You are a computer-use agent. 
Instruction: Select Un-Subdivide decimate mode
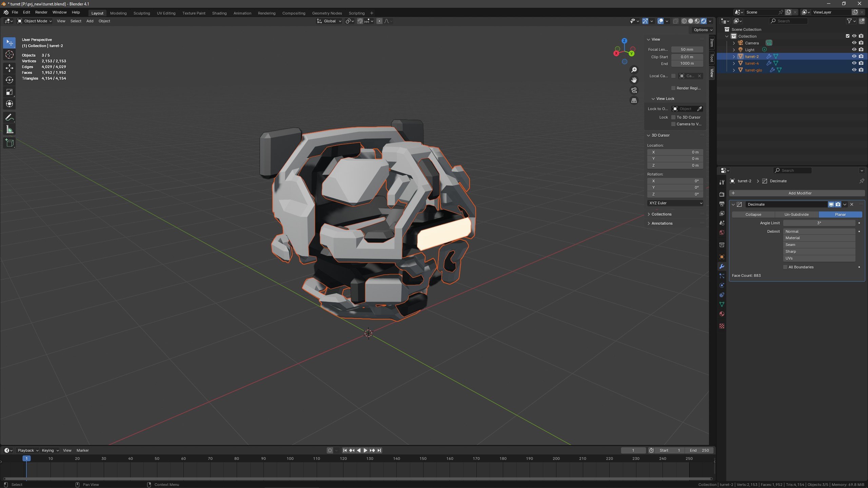tap(796, 215)
